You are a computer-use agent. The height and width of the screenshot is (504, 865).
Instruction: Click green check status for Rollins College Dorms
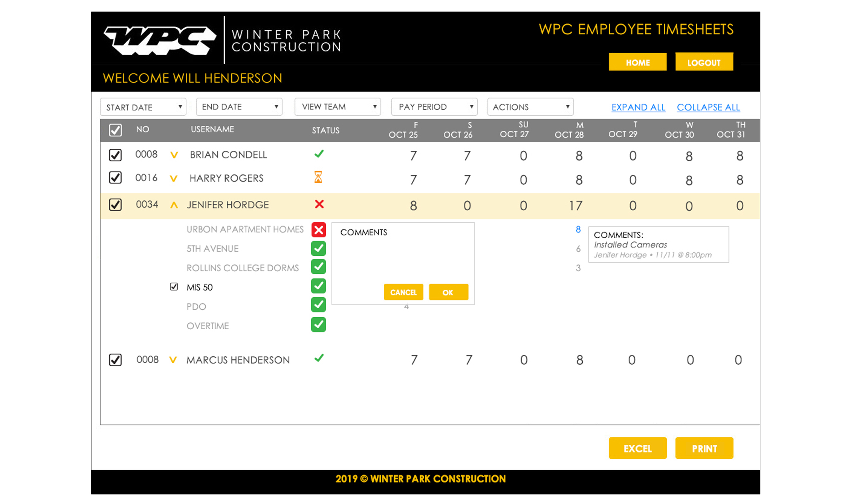pos(318,267)
